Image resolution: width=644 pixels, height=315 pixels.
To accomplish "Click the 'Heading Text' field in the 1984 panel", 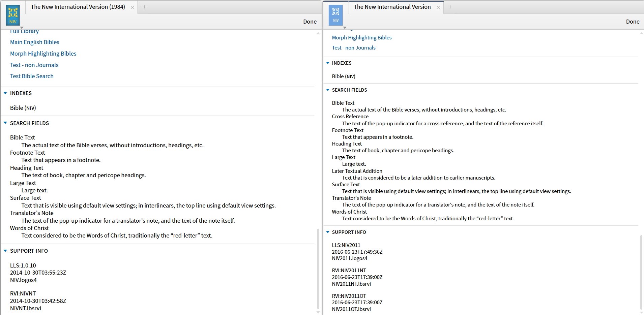I will (x=27, y=168).
